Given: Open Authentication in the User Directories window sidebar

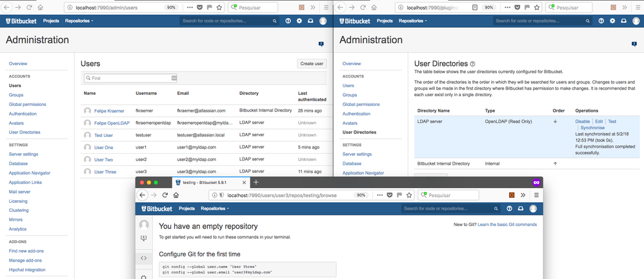Looking at the screenshot, I should (x=356, y=114).
